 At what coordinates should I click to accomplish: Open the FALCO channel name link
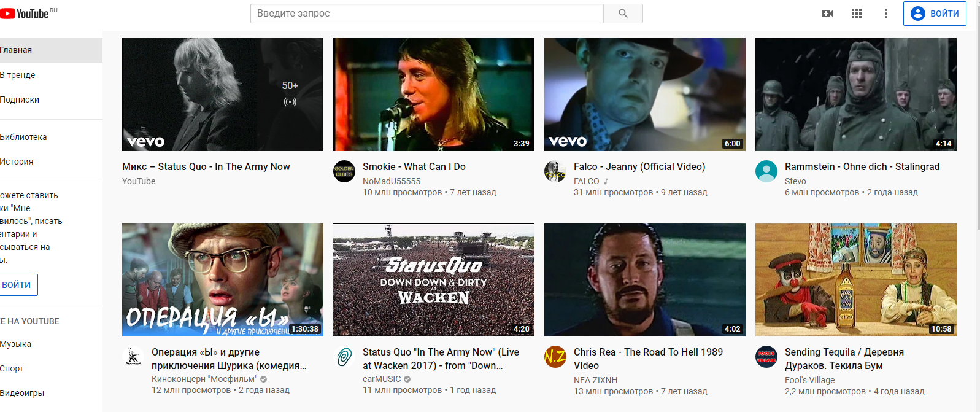[587, 181]
